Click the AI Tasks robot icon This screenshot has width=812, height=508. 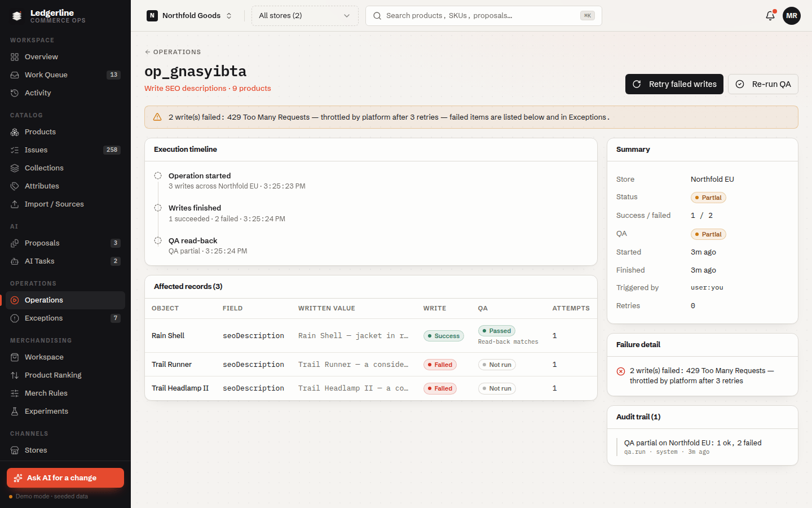point(15,261)
